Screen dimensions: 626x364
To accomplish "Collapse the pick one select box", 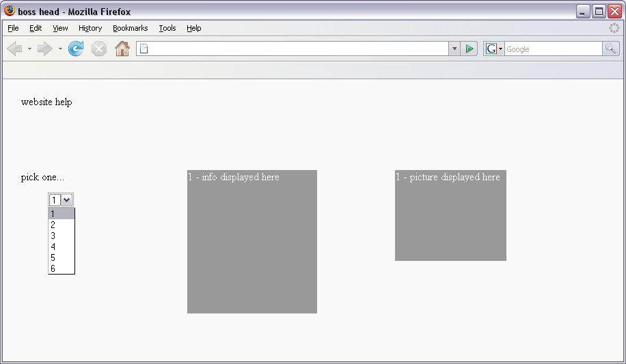I will coord(67,200).
